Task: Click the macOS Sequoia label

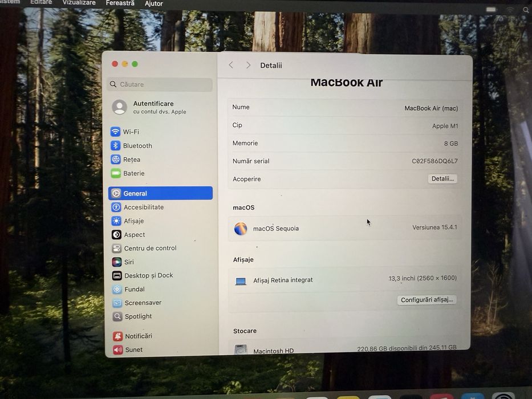Action: pyautogui.click(x=276, y=229)
